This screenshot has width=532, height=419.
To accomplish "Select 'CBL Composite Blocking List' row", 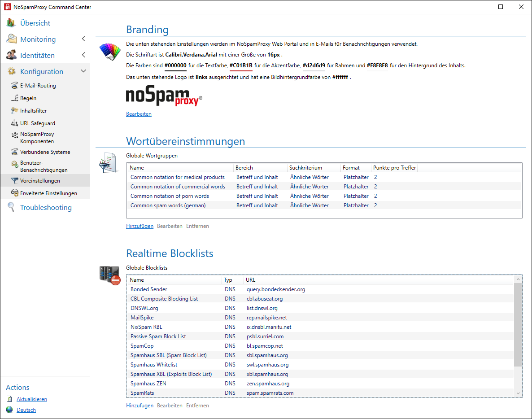I will pos(321,299).
